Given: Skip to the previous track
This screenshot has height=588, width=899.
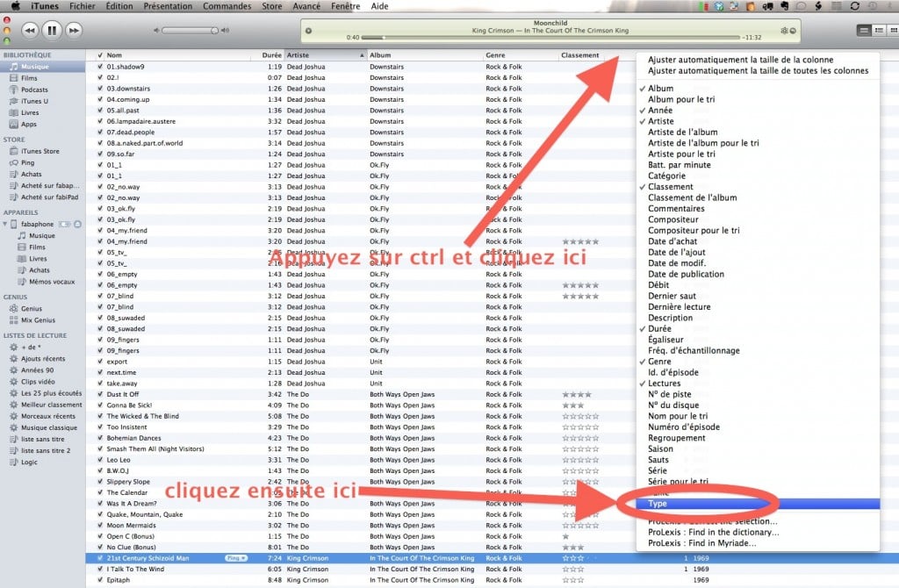Looking at the screenshot, I should 30,31.
